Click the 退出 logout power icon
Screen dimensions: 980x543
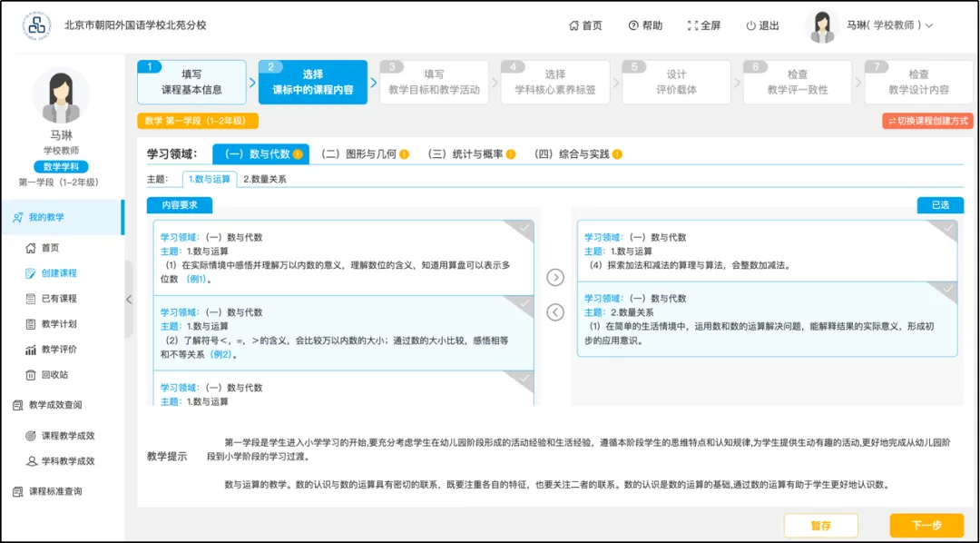pos(750,25)
